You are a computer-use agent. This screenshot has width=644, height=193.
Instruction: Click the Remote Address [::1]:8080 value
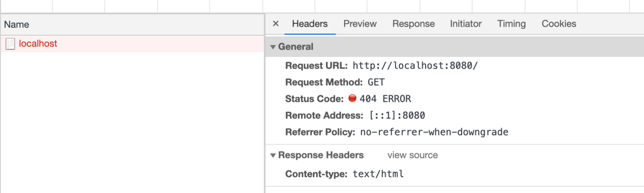tap(397, 115)
